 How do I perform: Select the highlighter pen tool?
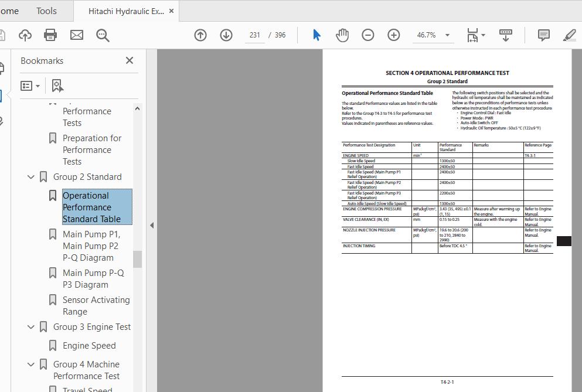[569, 35]
